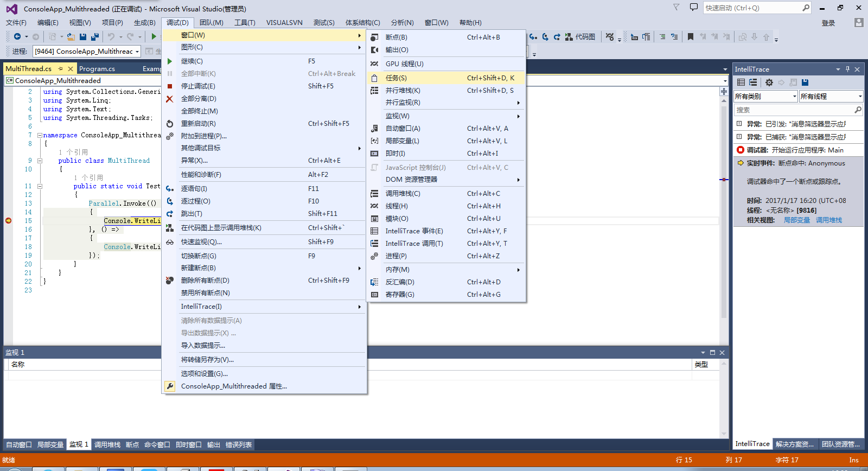The height and width of the screenshot is (471, 868).
Task: Open Disassembly (反汇编) window entry
Action: (446, 282)
